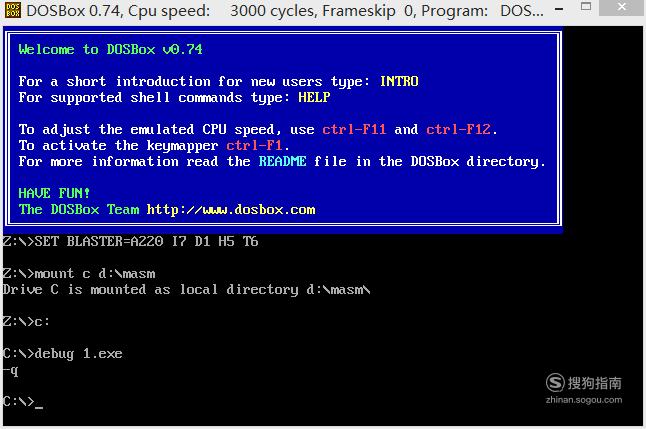Click the red ctrl-F11 shortcut text
The image size is (646, 429).
(354, 129)
